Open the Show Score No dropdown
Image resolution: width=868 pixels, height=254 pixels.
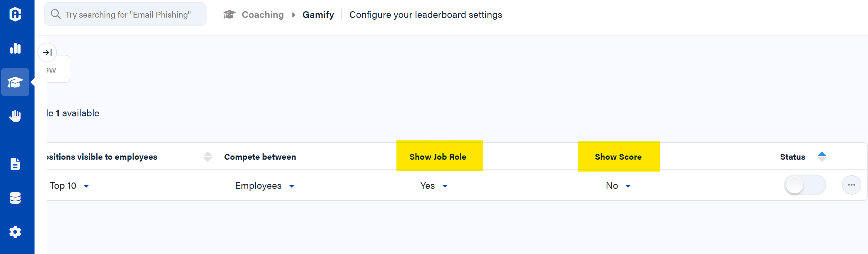618,186
